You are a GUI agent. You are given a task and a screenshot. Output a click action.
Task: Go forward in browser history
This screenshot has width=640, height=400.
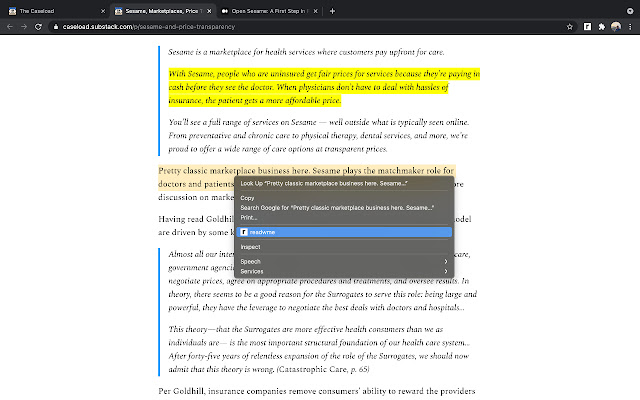click(24, 27)
